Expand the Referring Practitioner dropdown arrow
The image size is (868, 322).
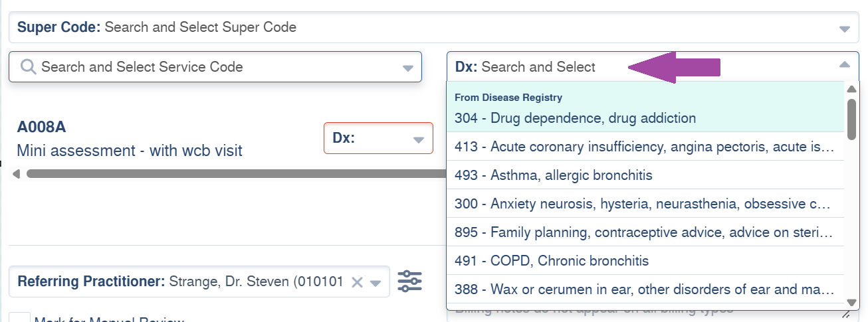376,283
